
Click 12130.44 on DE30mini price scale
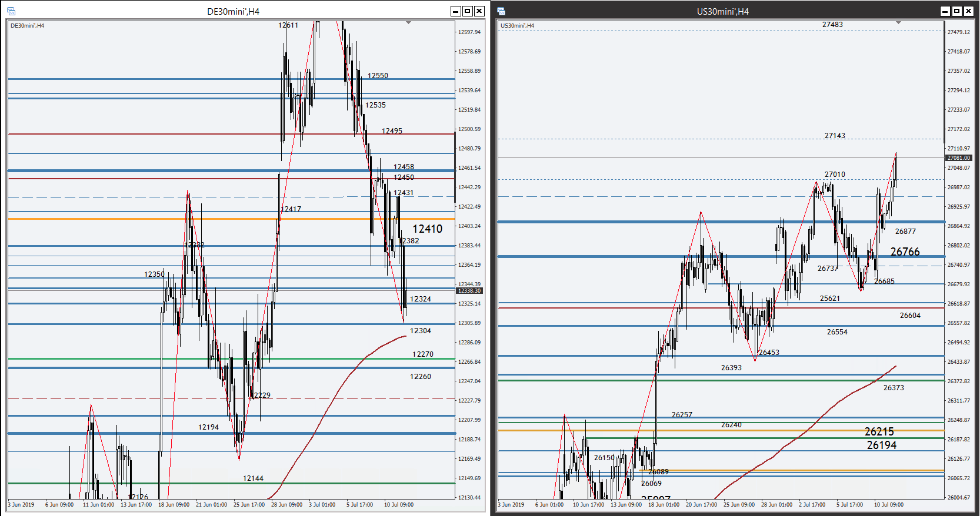[x=469, y=498]
